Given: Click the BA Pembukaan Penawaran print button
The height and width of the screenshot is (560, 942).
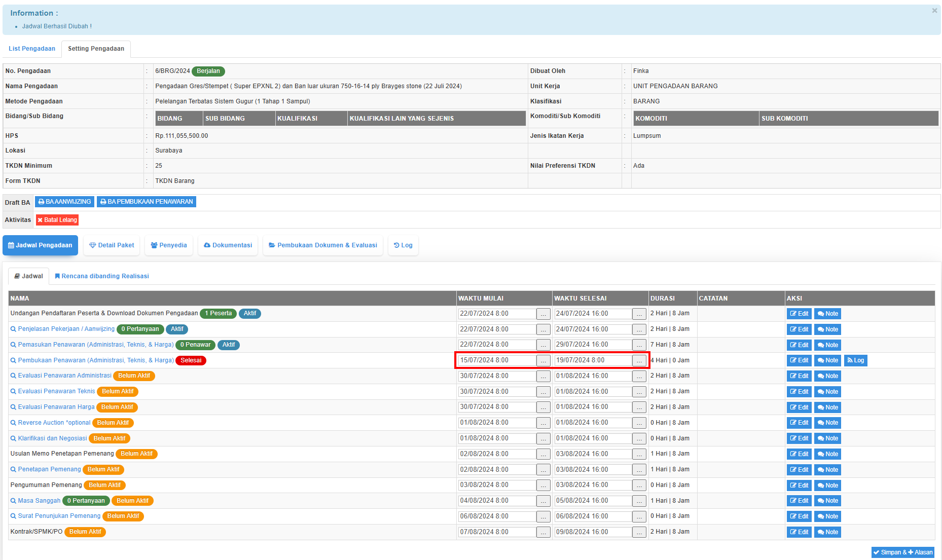Looking at the screenshot, I should (x=147, y=202).
